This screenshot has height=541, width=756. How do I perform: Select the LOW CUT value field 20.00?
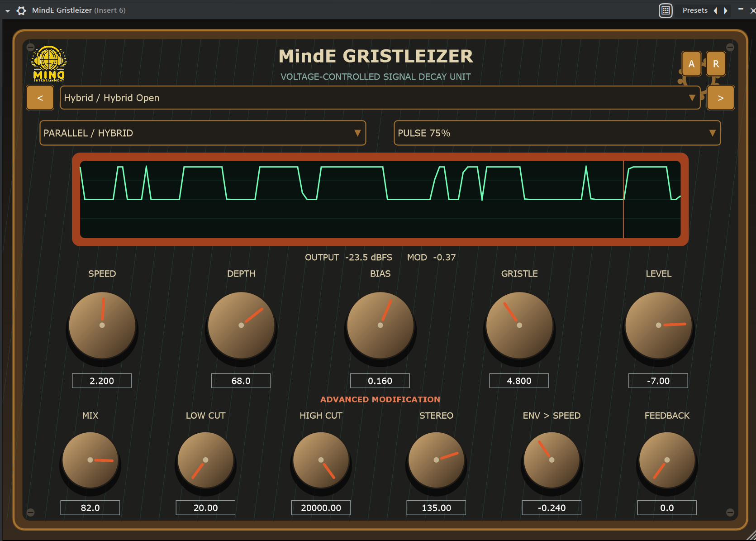point(205,508)
